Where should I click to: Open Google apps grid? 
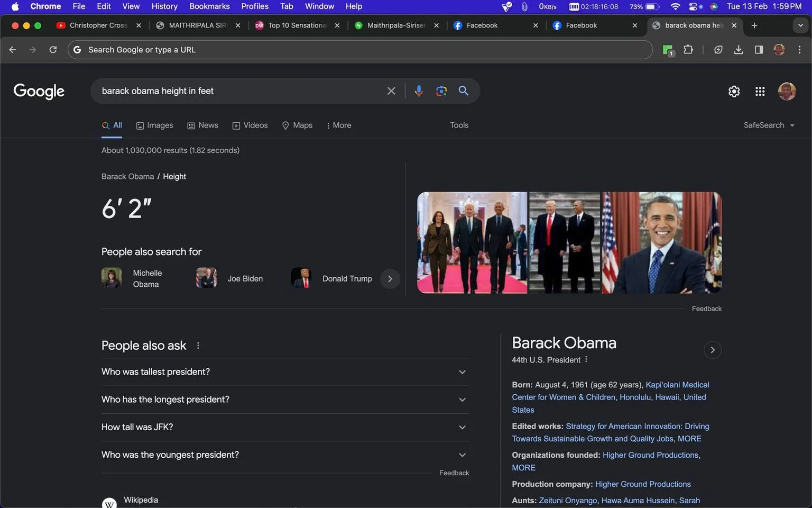point(760,92)
